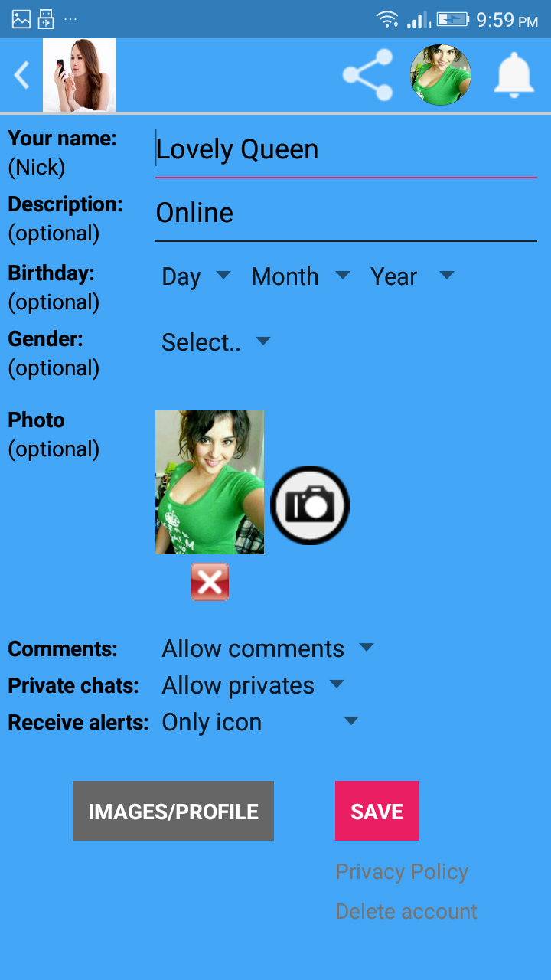Click the IMAGES/PROFILE button
Viewport: 551px width, 980px height.
(x=173, y=811)
